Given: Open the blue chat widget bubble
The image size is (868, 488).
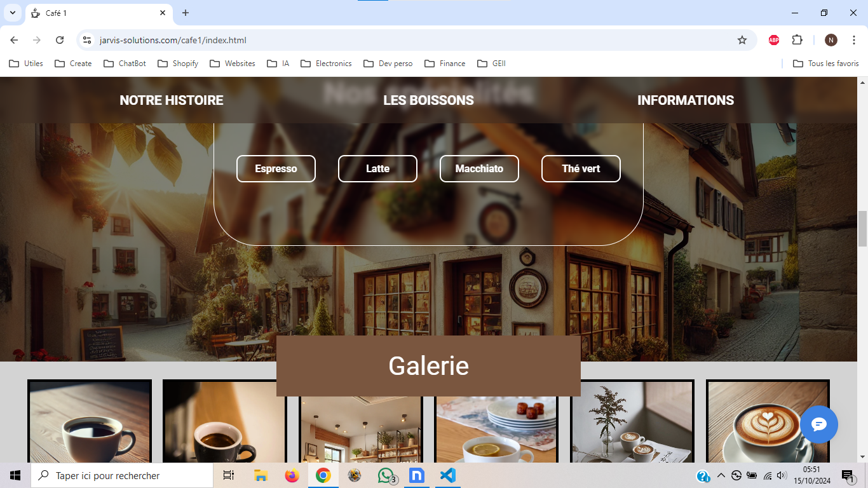Looking at the screenshot, I should click(x=818, y=424).
